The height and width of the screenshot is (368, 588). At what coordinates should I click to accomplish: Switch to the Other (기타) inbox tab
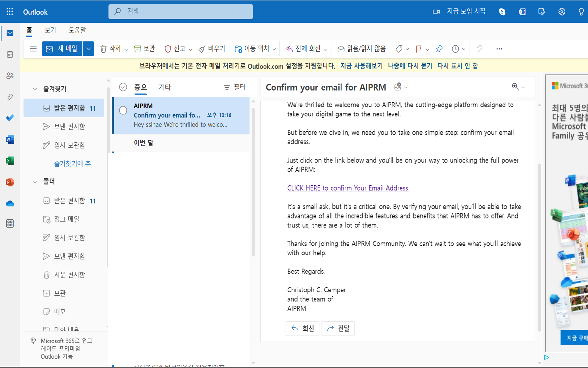coord(165,87)
